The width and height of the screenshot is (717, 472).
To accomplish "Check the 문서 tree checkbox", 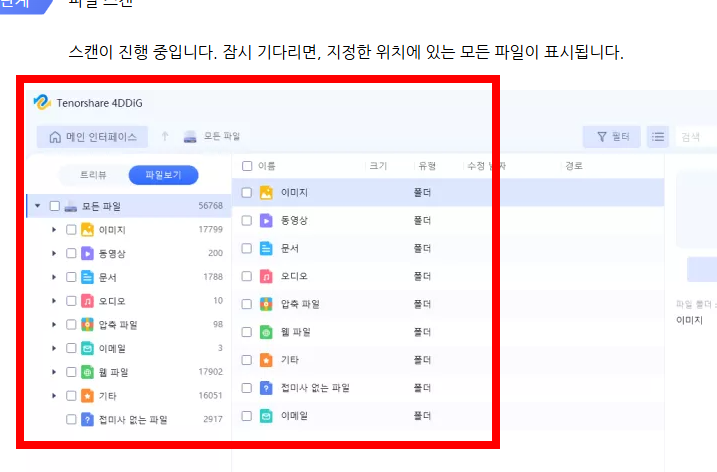I will point(71,277).
